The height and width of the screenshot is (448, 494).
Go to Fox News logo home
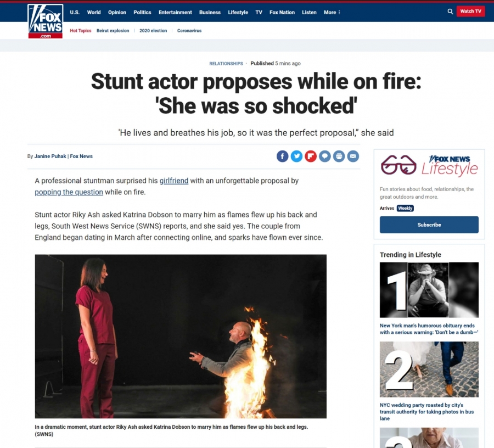tap(46, 21)
